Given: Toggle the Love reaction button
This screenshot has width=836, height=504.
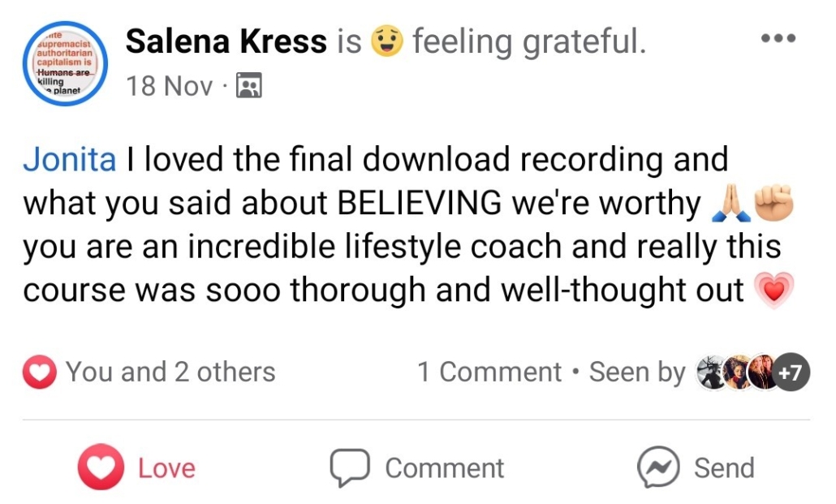Looking at the screenshot, I should (138, 468).
